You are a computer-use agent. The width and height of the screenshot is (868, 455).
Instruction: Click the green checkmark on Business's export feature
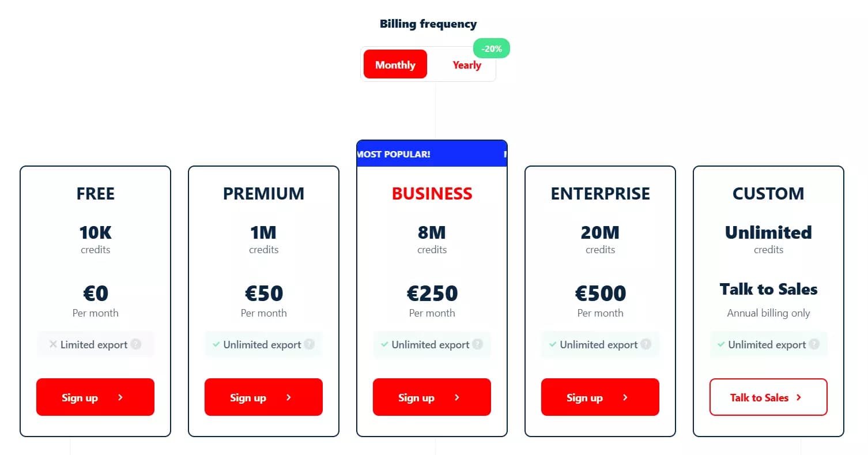coord(384,344)
